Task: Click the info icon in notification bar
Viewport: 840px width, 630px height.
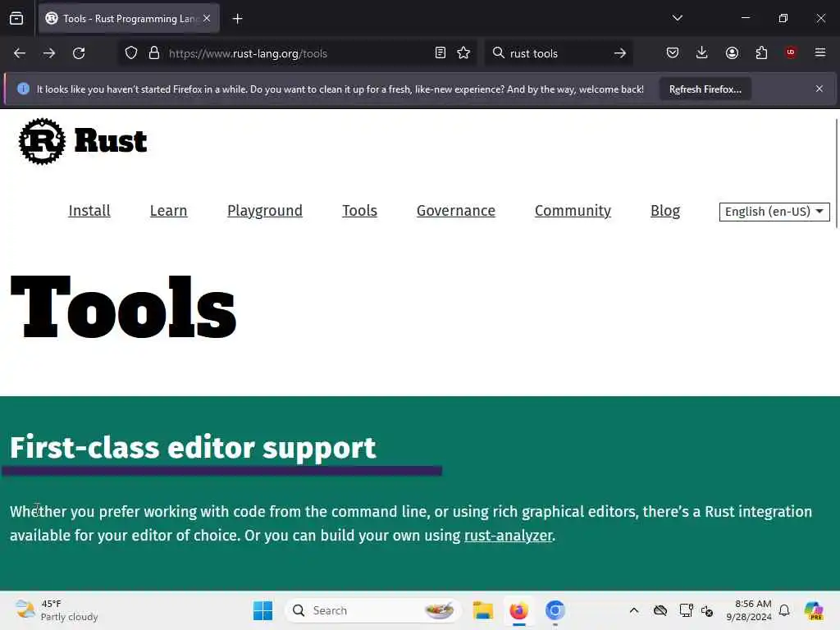Action: tap(23, 89)
